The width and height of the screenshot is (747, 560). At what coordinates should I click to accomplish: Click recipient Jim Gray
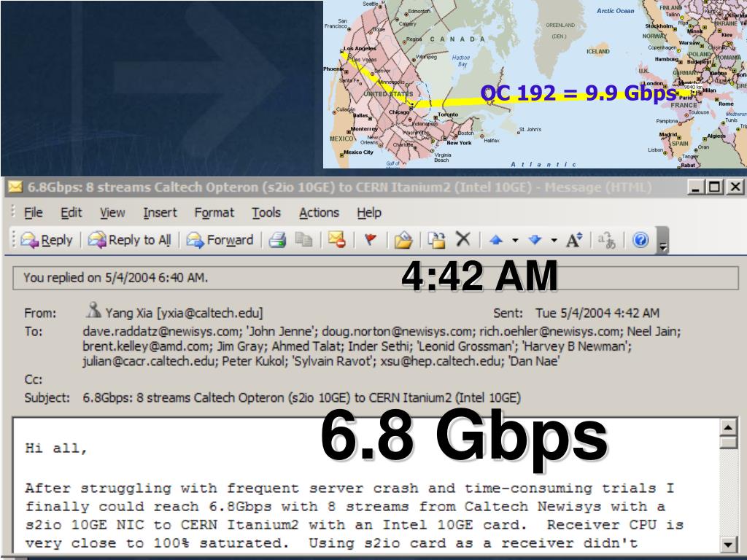click(x=241, y=346)
